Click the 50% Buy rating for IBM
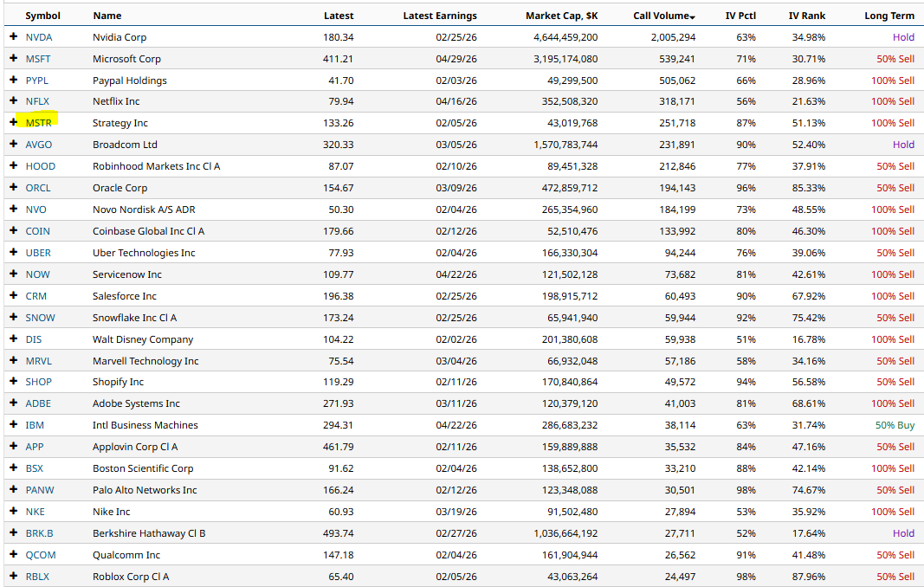The height and width of the screenshot is (587, 924). pos(895,425)
